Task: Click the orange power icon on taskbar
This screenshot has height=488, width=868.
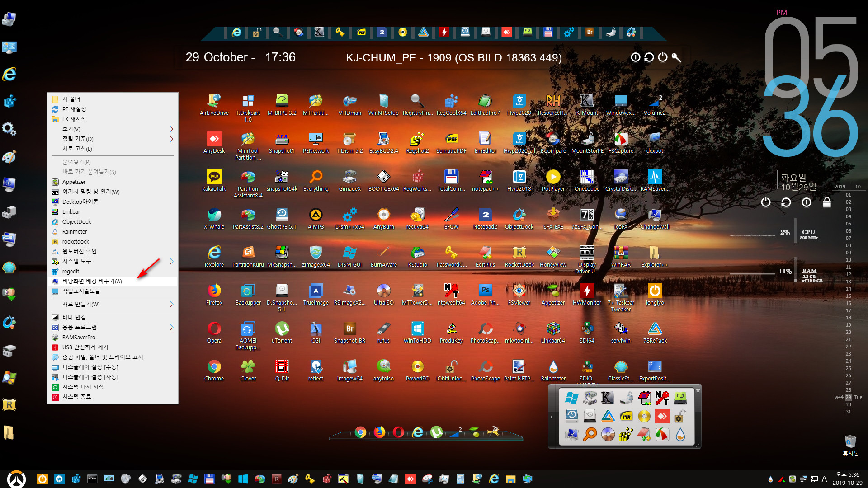Action: pos(42,479)
